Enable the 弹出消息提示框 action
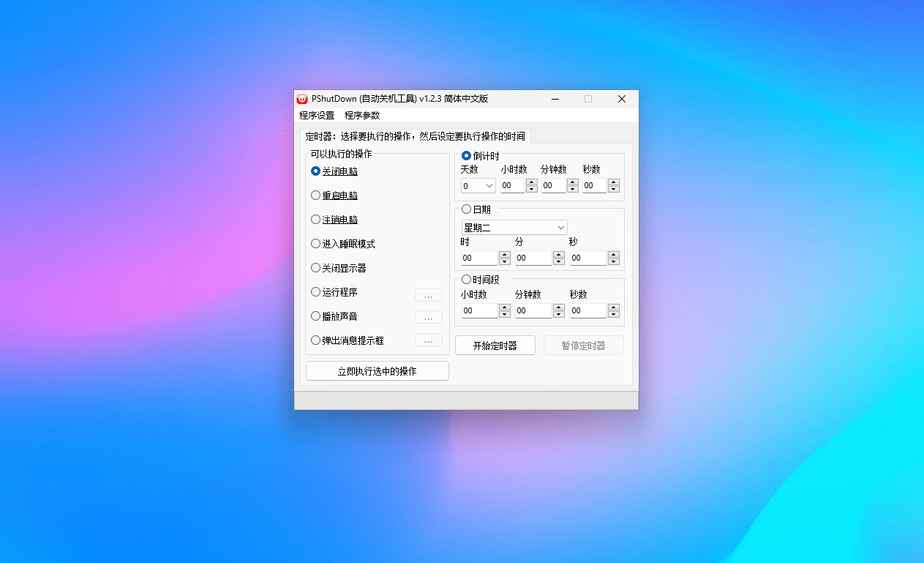924x563 pixels. (x=315, y=340)
